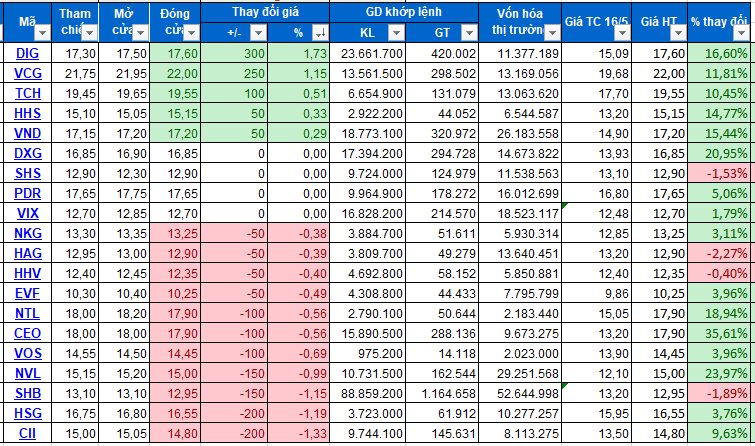Select DXG change percent 20,95%
Viewport: 755px width, 446px height.
(718, 154)
